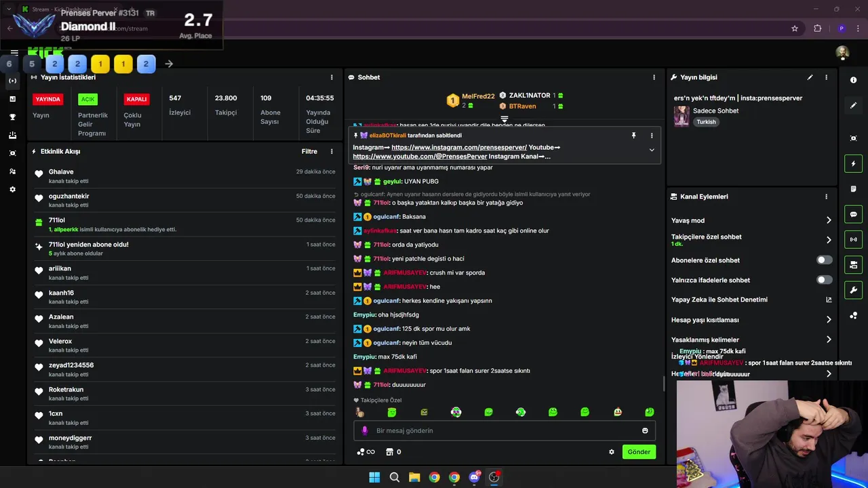The height and width of the screenshot is (488, 868).
Task: Open the YouTube link in pinned message
Action: coord(420,157)
